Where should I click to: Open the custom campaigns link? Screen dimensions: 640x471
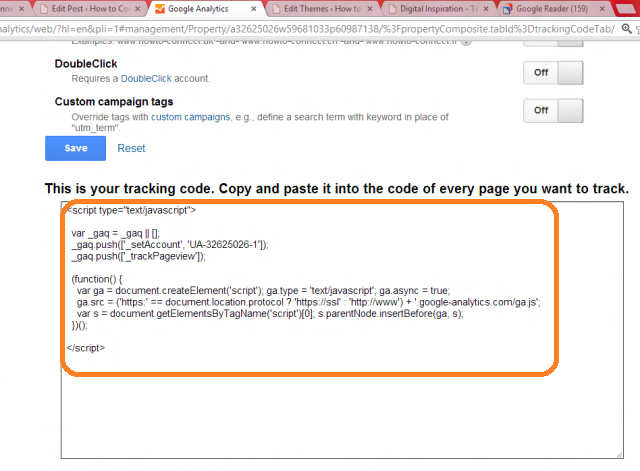[191, 117]
